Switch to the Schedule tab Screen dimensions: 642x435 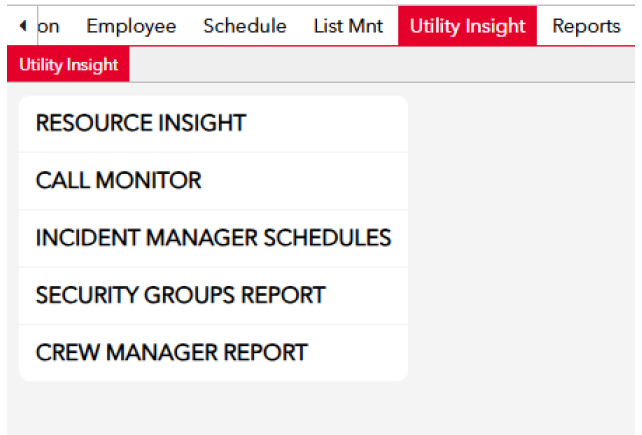click(245, 26)
